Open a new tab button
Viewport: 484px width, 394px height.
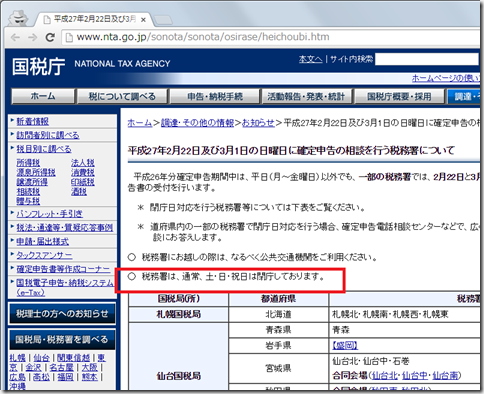(163, 20)
